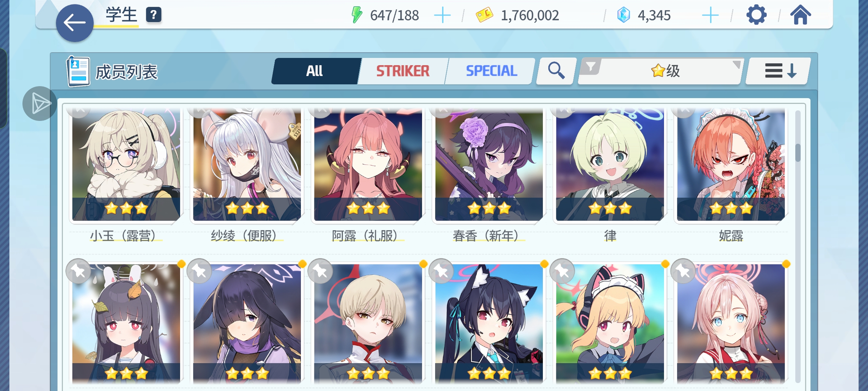Select the All tab

point(315,71)
